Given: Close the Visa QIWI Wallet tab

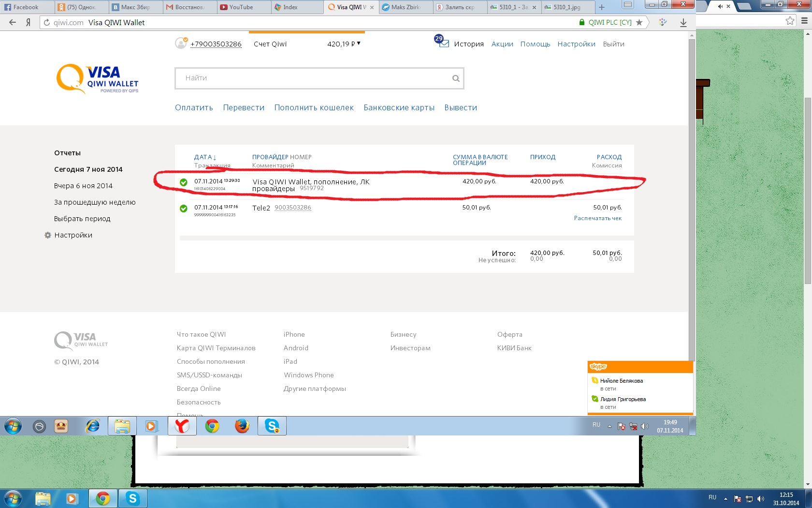Looking at the screenshot, I should [372, 7].
